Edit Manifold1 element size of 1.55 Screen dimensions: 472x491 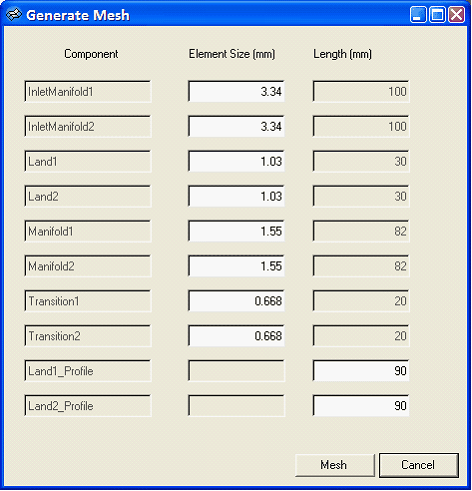236,231
